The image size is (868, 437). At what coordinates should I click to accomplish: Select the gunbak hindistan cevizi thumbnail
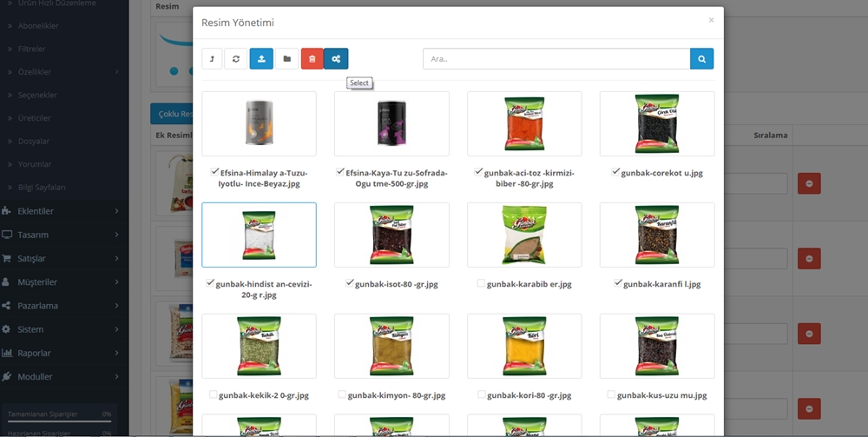(x=259, y=235)
